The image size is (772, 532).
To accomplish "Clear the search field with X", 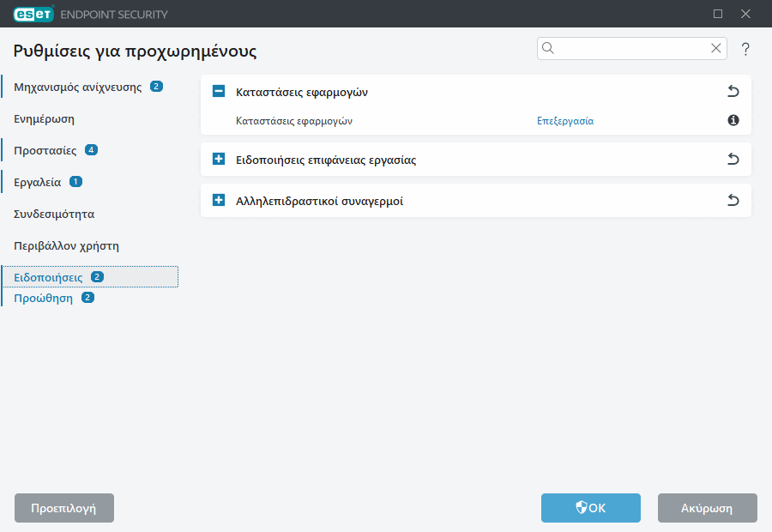I will (716, 48).
